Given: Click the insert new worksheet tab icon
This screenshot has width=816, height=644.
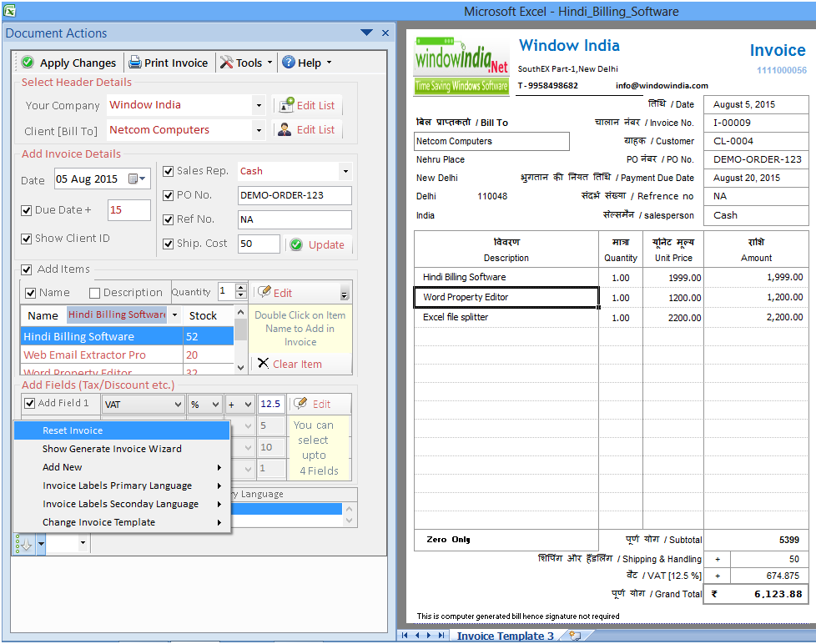Looking at the screenshot, I should pos(575,635).
